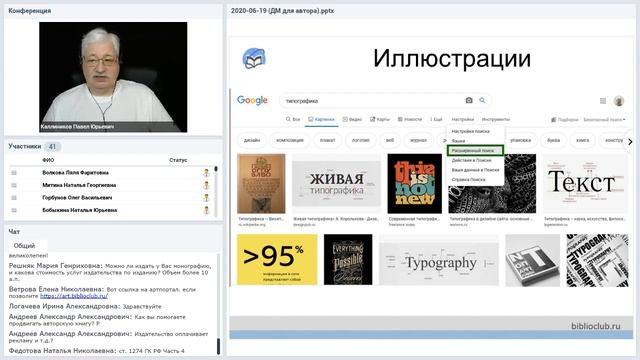Click Федотова Наталья Николаевна's chat message
Viewport: 640px width, 360px height.
tap(96, 351)
